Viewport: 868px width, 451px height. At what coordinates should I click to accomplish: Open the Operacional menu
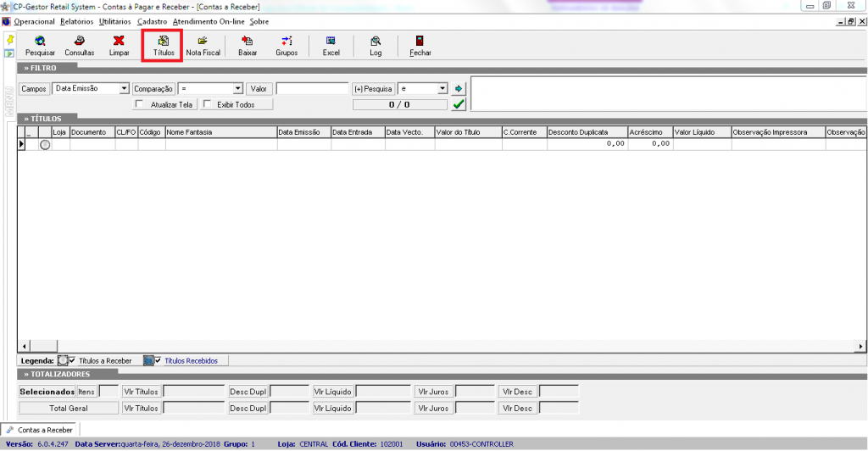34,21
